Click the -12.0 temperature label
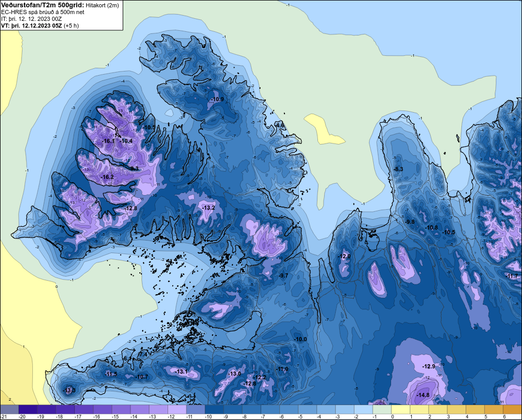Image resolution: width=522 pixels, height=420 pixels. [x=344, y=256]
